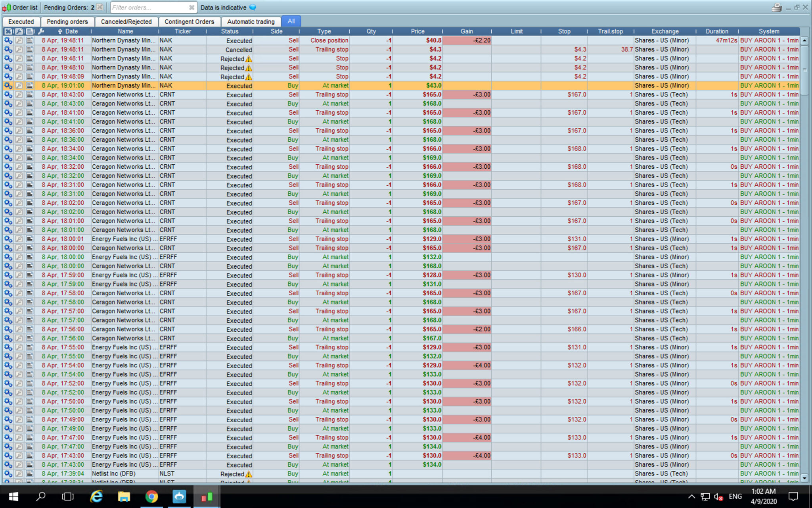Open the Automatic trading tab
The image size is (812, 508).
[x=251, y=22]
